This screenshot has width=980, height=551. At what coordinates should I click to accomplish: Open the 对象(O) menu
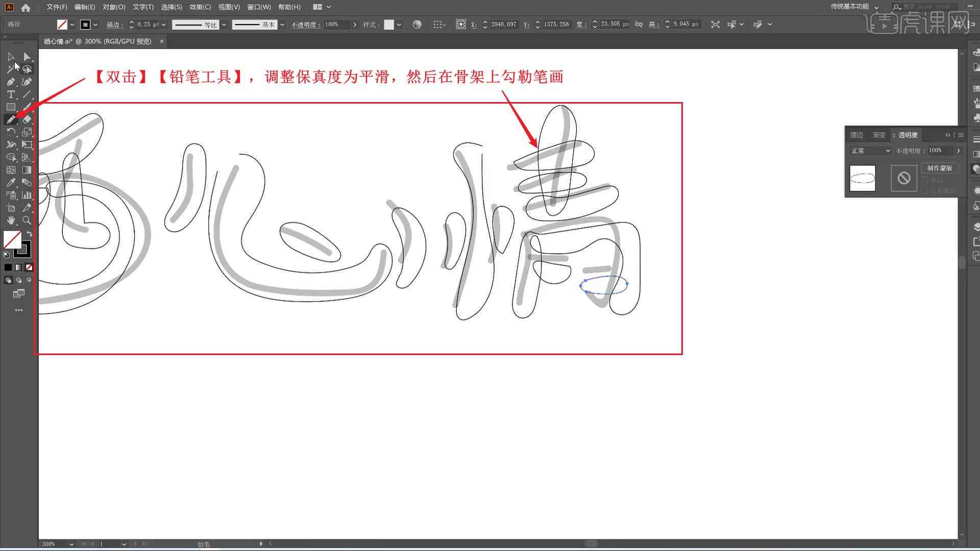point(114,7)
